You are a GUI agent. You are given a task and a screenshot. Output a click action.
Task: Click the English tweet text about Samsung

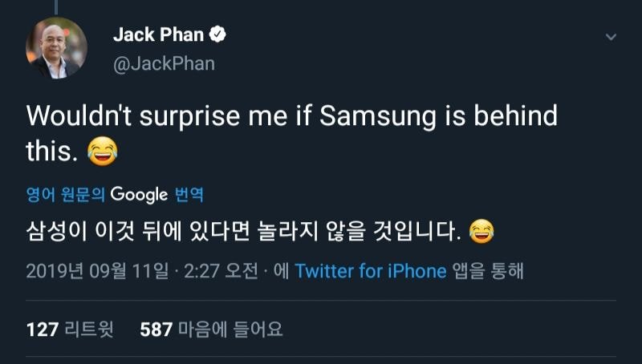(x=291, y=117)
